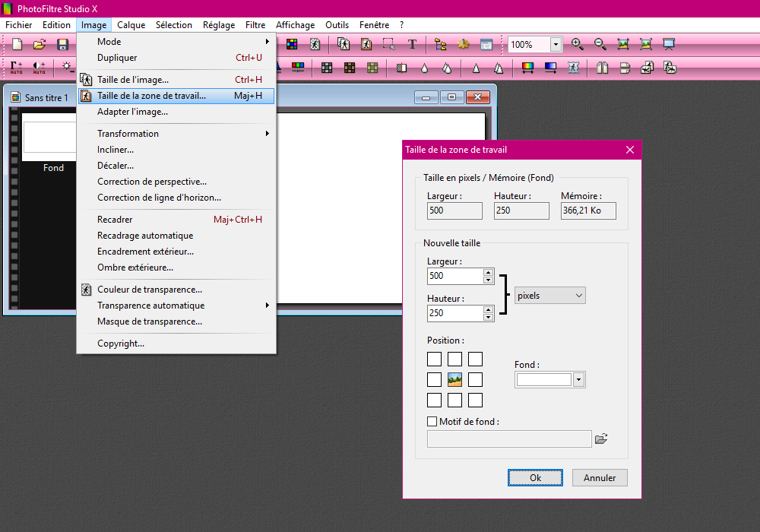The image size is (760, 532).
Task: Click the more blur double drop icon
Action: 447,68
